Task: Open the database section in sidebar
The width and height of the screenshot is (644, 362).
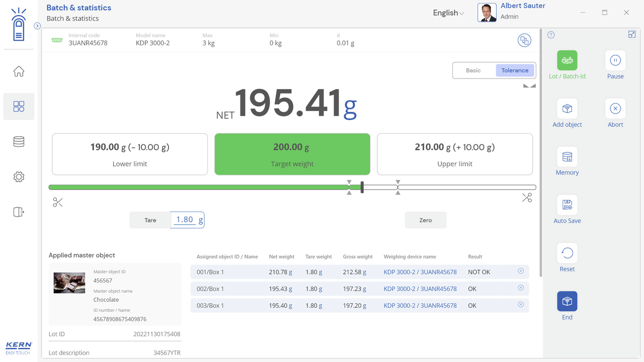Action: 19,142
